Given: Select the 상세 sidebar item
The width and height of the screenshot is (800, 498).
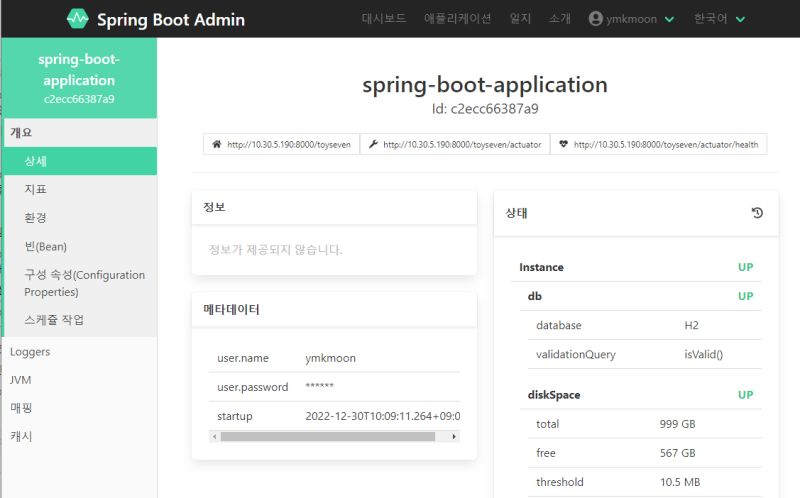Looking at the screenshot, I should pyautogui.click(x=80, y=161).
